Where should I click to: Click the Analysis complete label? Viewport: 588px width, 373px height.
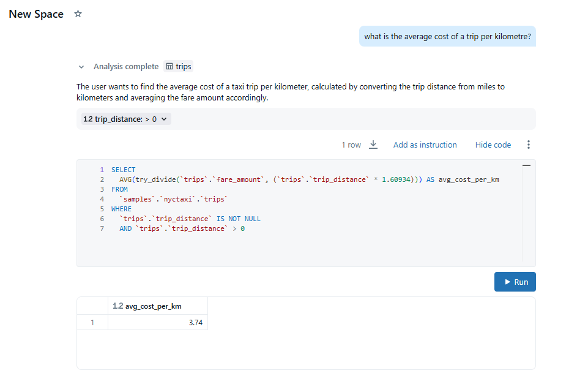(x=125, y=66)
